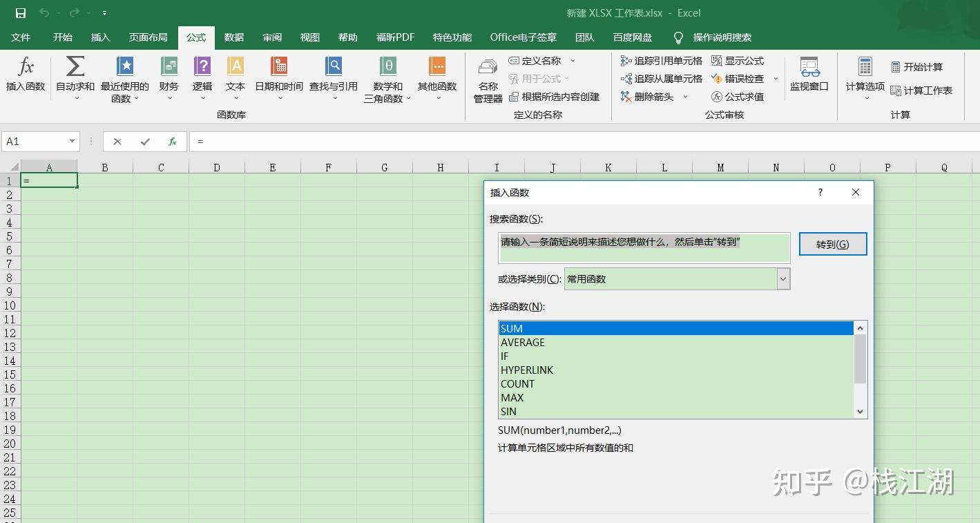Switch to the Data (数据) tab
The height and width of the screenshot is (523, 980).
[234, 37]
